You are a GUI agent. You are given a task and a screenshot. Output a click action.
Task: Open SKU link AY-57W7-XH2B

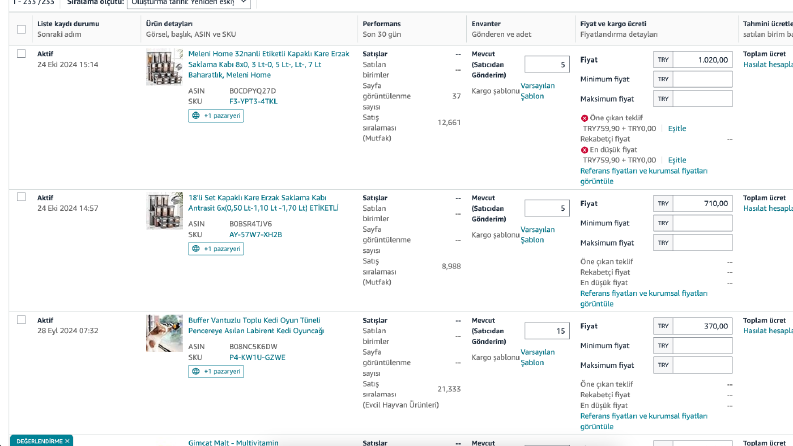255,235
